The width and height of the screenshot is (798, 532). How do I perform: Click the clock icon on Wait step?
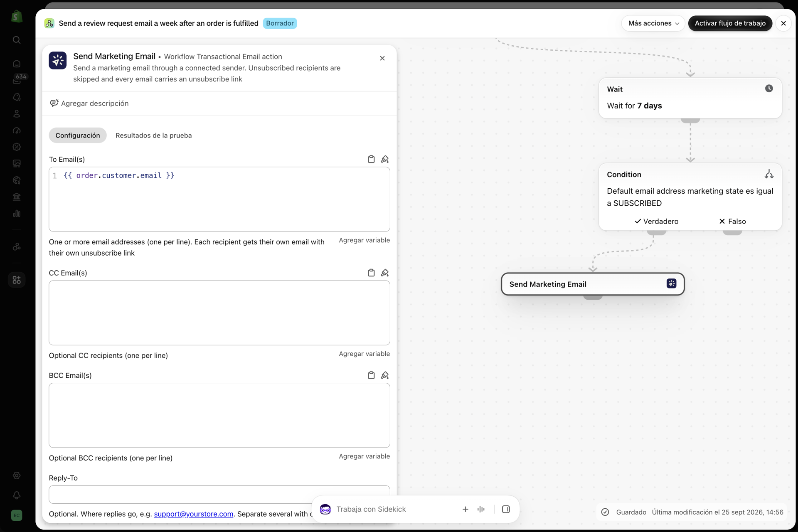[x=769, y=89]
